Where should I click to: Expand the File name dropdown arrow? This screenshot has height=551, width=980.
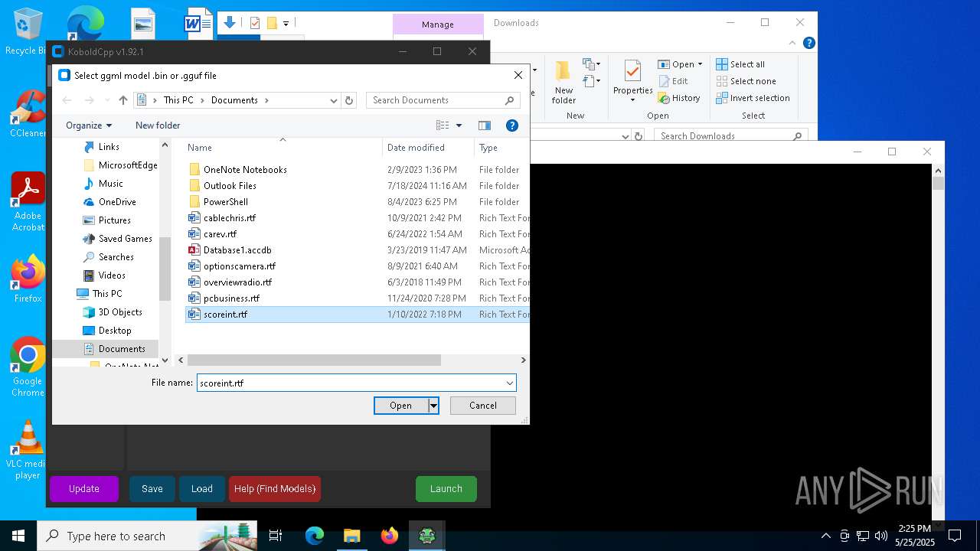pos(509,383)
